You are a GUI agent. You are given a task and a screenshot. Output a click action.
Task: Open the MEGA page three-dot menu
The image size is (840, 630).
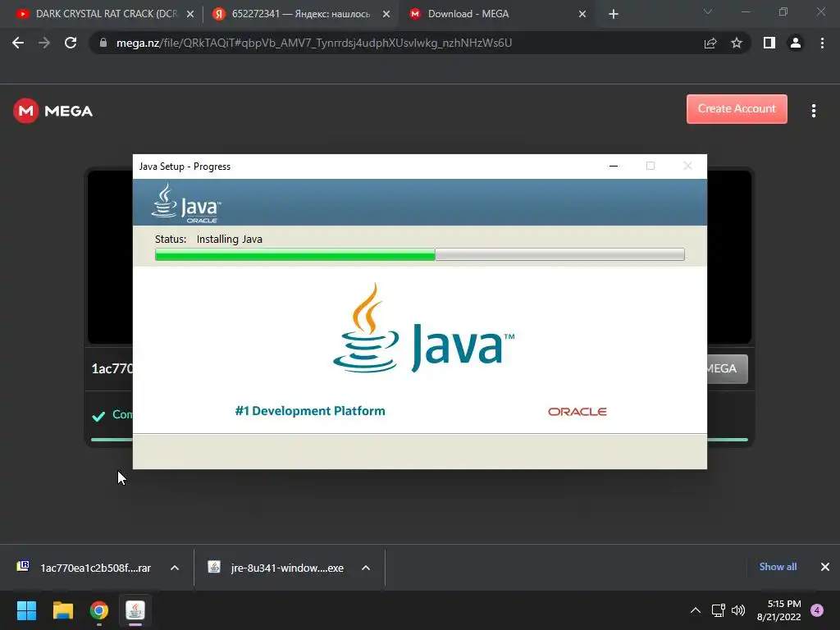coord(814,111)
